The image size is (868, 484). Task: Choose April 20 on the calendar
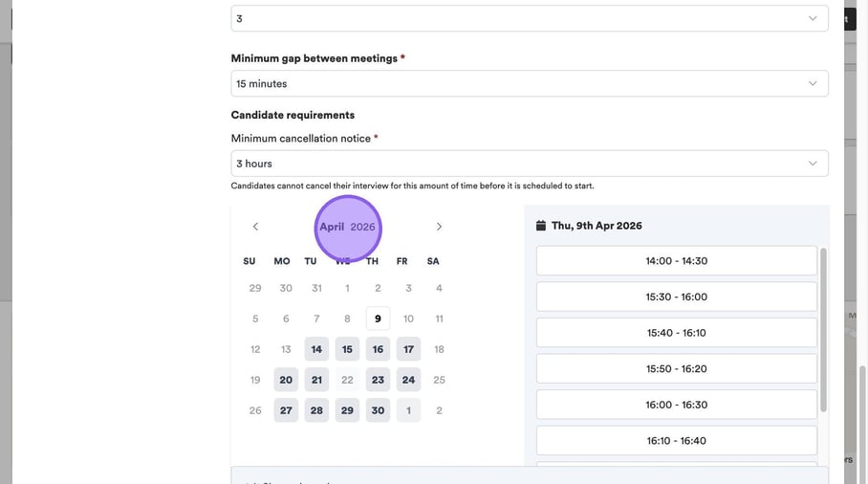click(286, 380)
